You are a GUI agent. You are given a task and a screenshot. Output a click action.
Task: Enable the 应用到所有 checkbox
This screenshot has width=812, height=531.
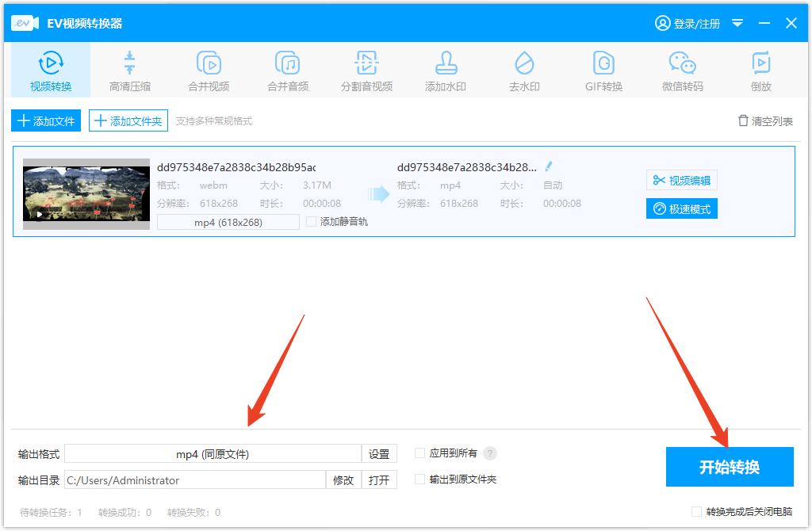point(420,453)
